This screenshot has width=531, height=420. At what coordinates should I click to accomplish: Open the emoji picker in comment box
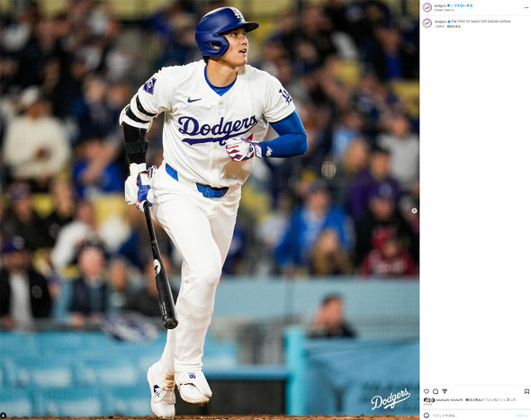click(x=427, y=416)
